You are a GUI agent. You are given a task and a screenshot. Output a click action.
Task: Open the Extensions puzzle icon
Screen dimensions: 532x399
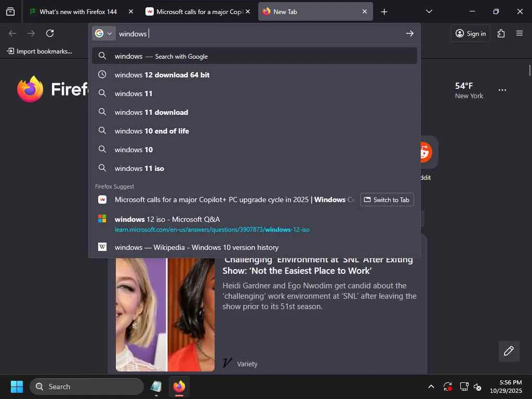click(501, 33)
